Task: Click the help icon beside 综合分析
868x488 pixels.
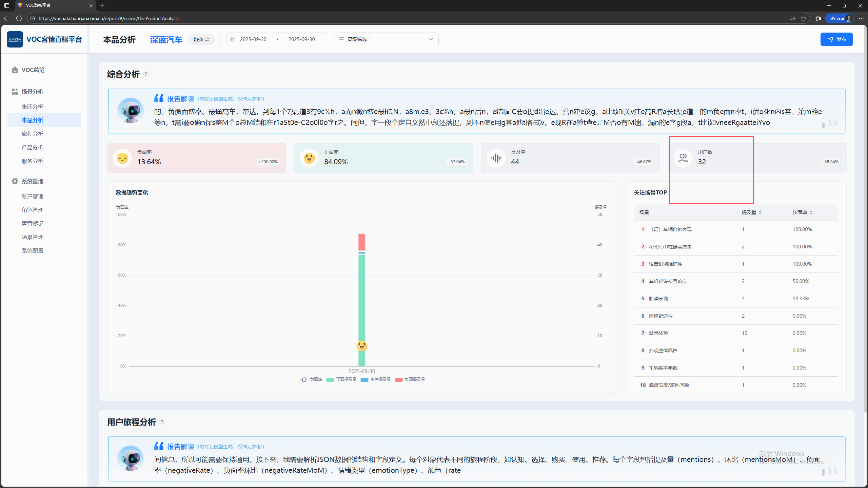Action: pos(146,74)
